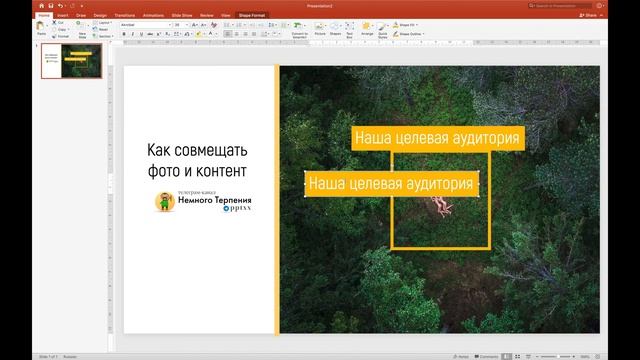Switch to the Draw tab
Screen dimensions: 640x360
pyautogui.click(x=81, y=15)
